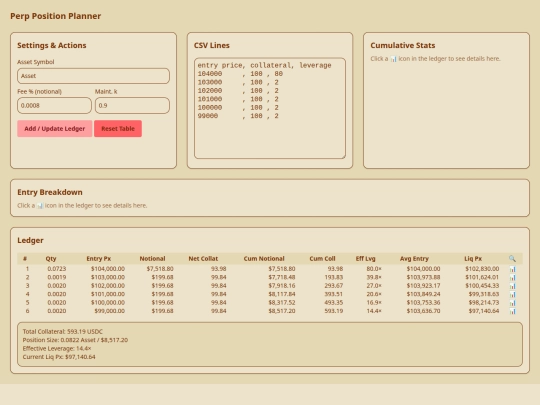Click entry price cell $103,000.00
This screenshot has height=405, width=540.
tap(108, 277)
